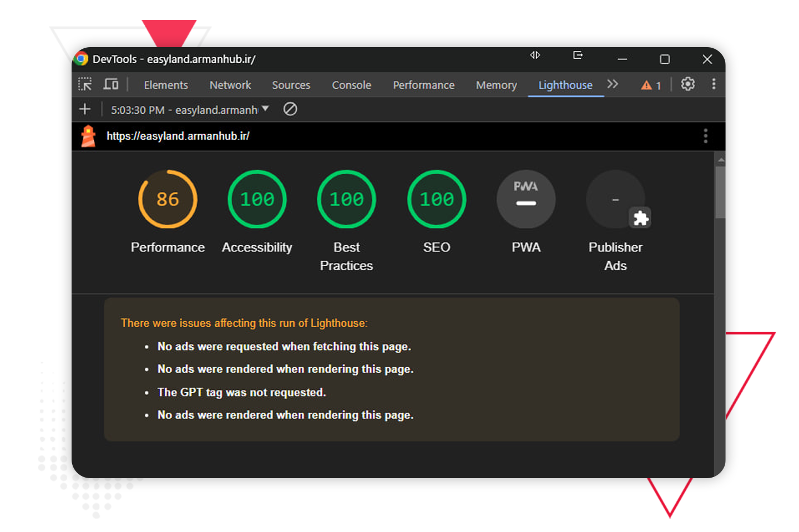Open the easyland.armanhub.ir report URL link

[x=178, y=136]
